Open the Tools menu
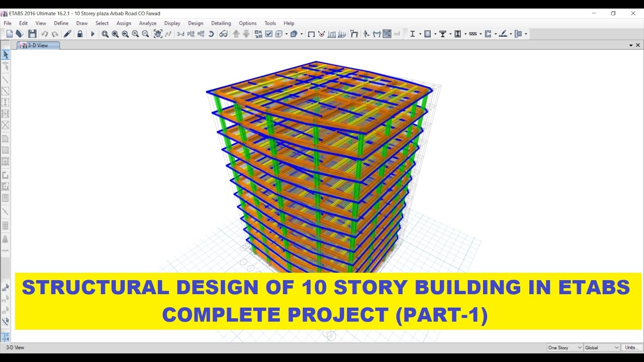This screenshot has width=644, height=362. coord(270,23)
